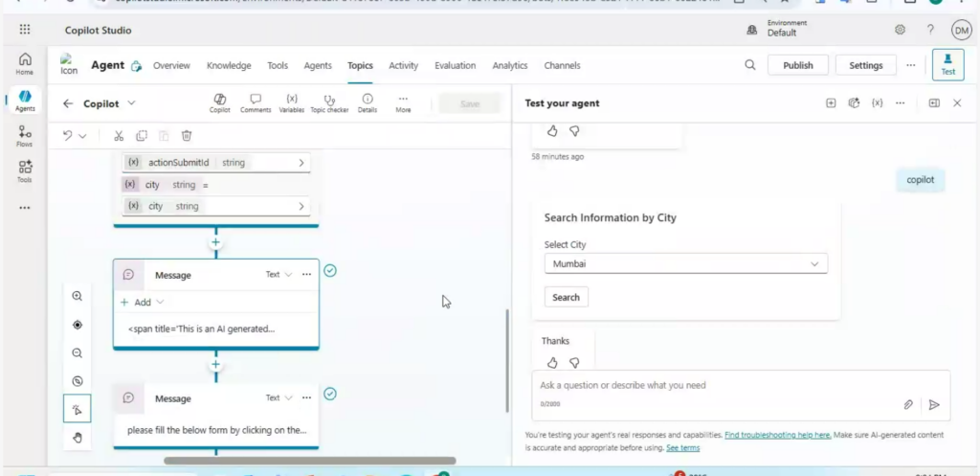This screenshot has width=980, height=476.
Task: Delete node using trash icon
Action: [187, 136]
